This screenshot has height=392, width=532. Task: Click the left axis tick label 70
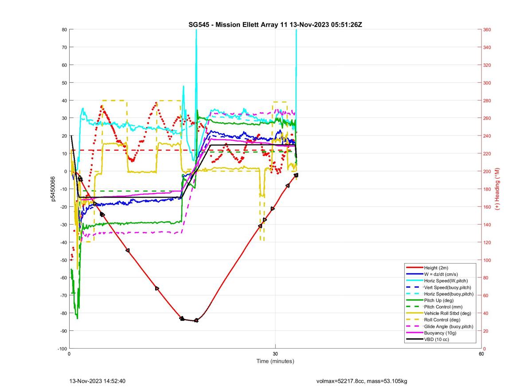tap(64, 47)
